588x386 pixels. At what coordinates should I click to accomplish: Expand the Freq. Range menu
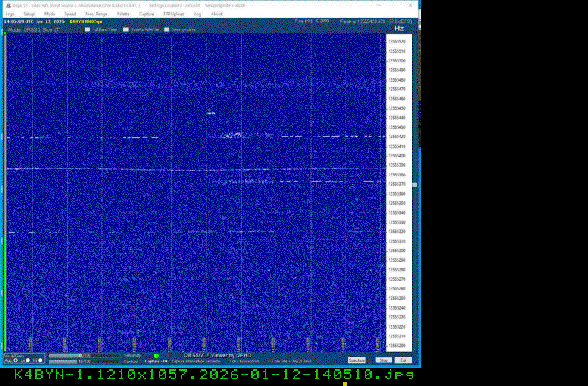[x=95, y=14]
